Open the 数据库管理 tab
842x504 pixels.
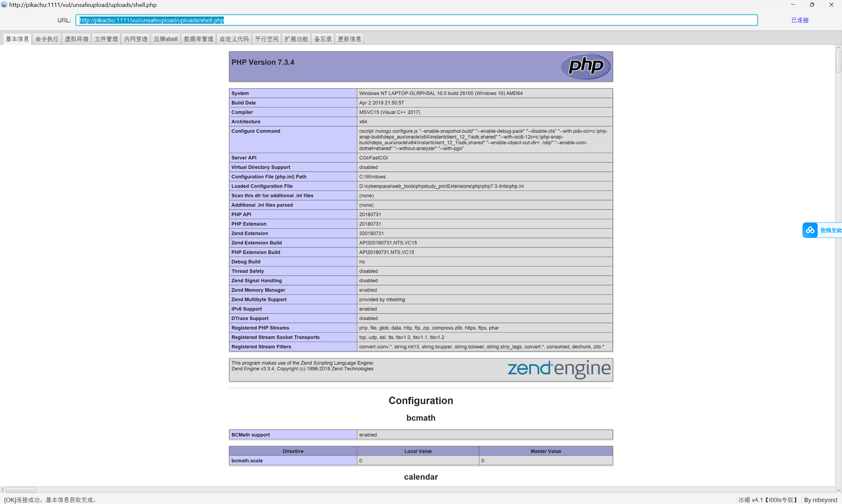tap(199, 39)
